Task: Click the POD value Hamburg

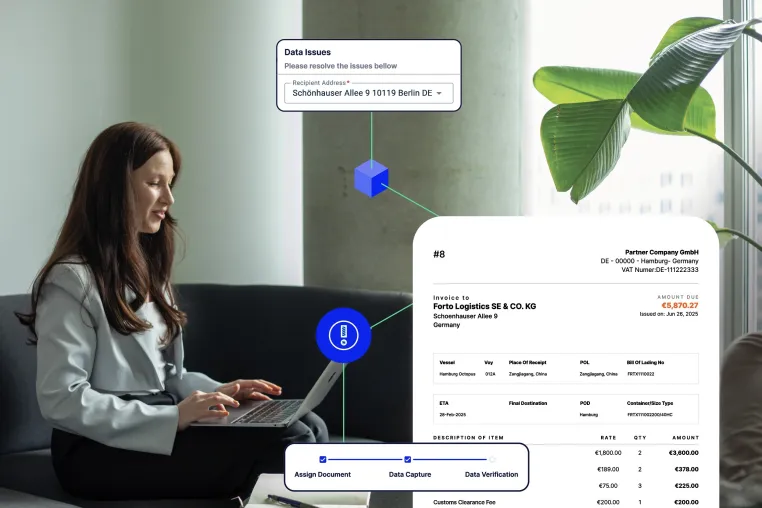Action: click(589, 415)
